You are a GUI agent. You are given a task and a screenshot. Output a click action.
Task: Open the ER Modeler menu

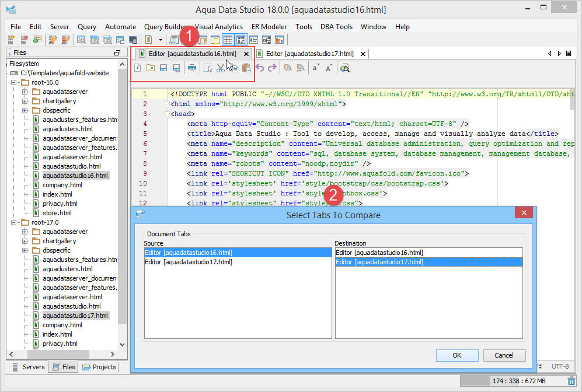tap(269, 27)
